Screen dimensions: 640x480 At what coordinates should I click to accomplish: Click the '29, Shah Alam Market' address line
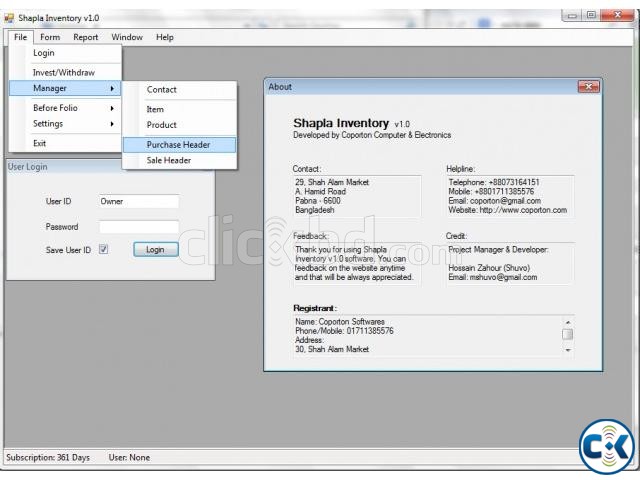(332, 182)
